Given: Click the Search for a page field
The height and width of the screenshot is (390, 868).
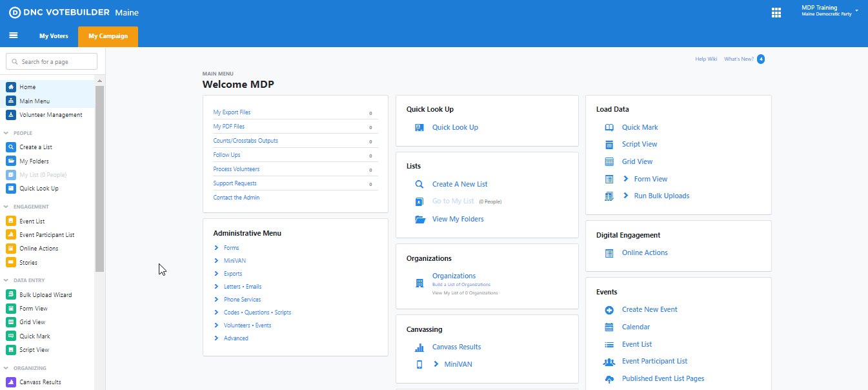Looking at the screenshot, I should (52, 61).
